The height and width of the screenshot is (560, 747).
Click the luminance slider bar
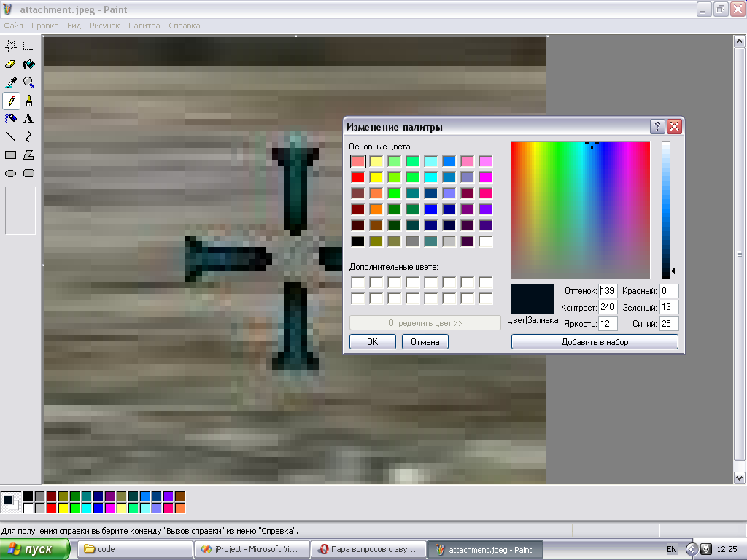pos(665,210)
